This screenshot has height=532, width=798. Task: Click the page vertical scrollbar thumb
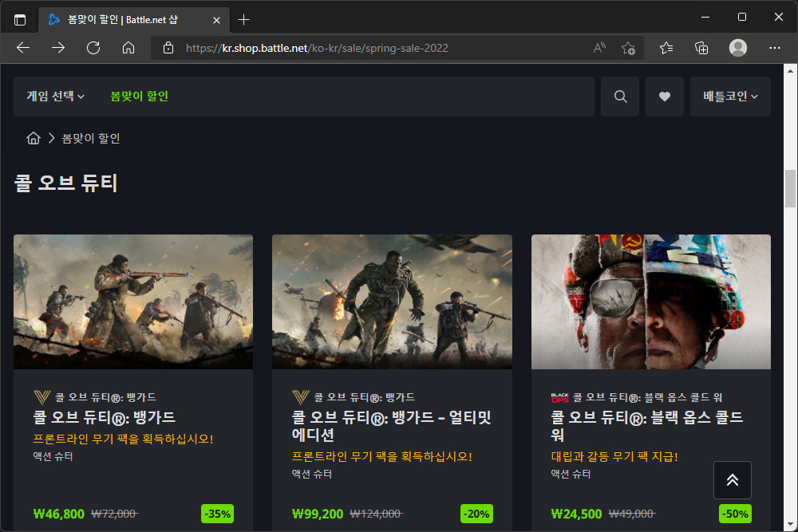click(x=790, y=189)
